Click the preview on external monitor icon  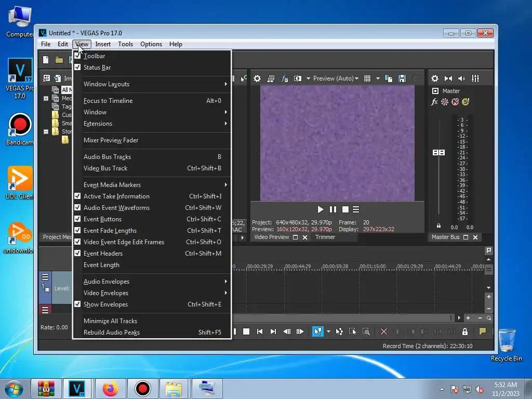(x=271, y=79)
